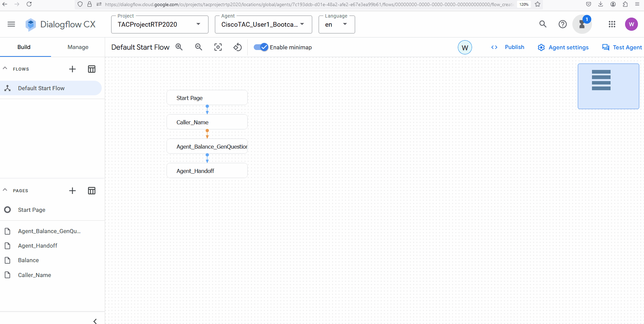Click the Pocket save icon in browser
This screenshot has width=644, height=324.
pos(589,4)
